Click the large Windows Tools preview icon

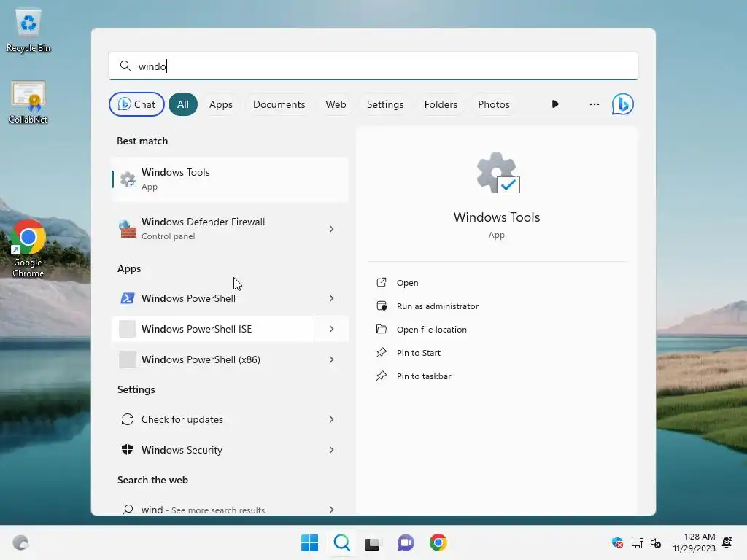click(x=498, y=173)
